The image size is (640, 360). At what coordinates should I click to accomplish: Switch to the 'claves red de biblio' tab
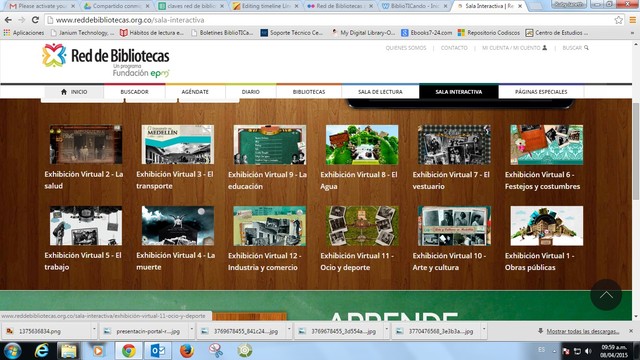coord(191,6)
